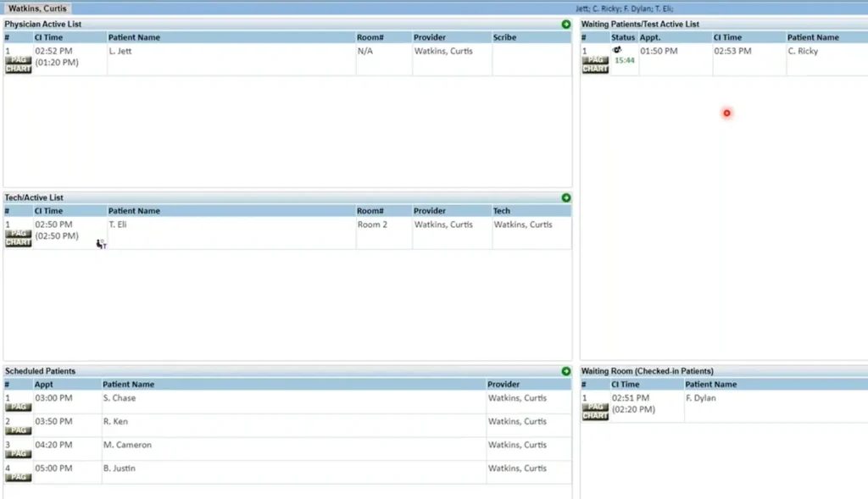This screenshot has height=499, width=868.
Task: Select patient name T. Eli
Action: tap(117, 225)
